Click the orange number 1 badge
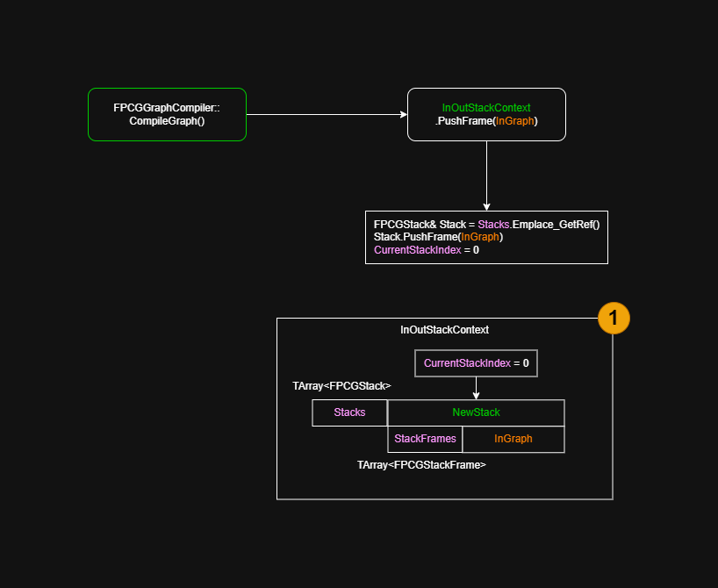Viewport: 718px width, 588px height. click(614, 318)
